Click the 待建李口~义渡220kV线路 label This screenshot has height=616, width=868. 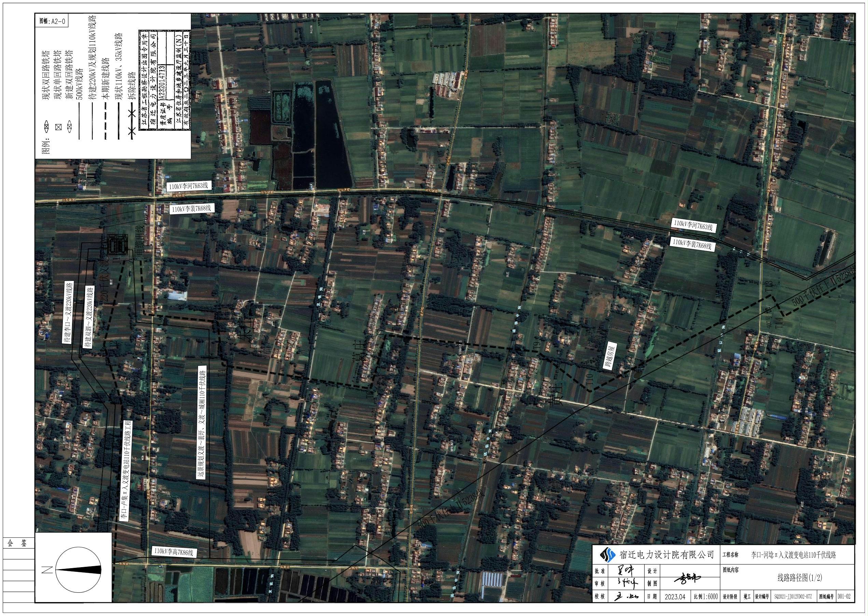click(68, 312)
